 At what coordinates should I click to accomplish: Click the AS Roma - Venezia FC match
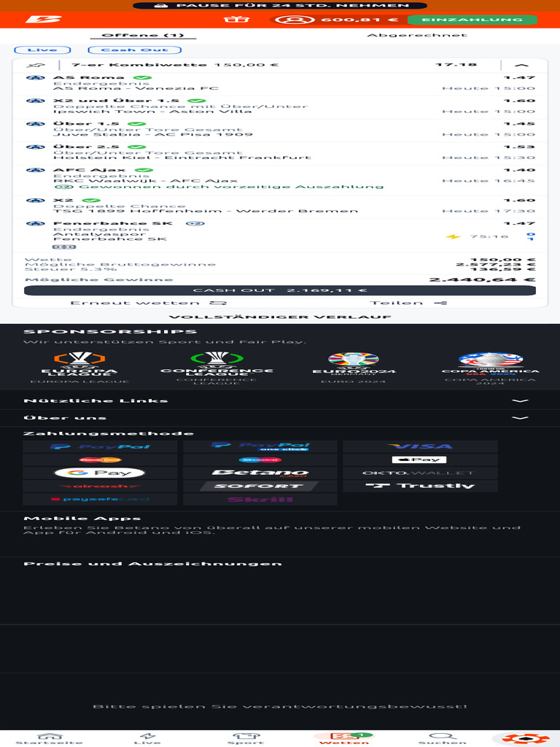tap(136, 88)
